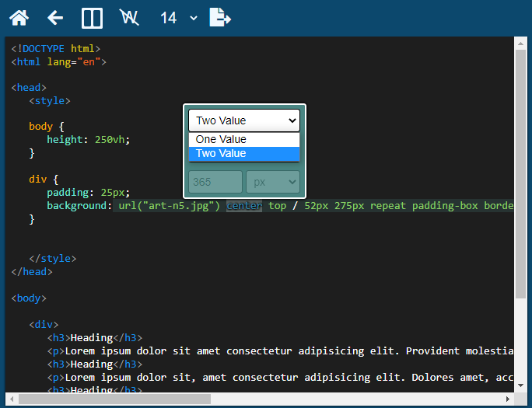Click the vertical scrollbar up arrow
The image size is (532, 408).
(520, 44)
